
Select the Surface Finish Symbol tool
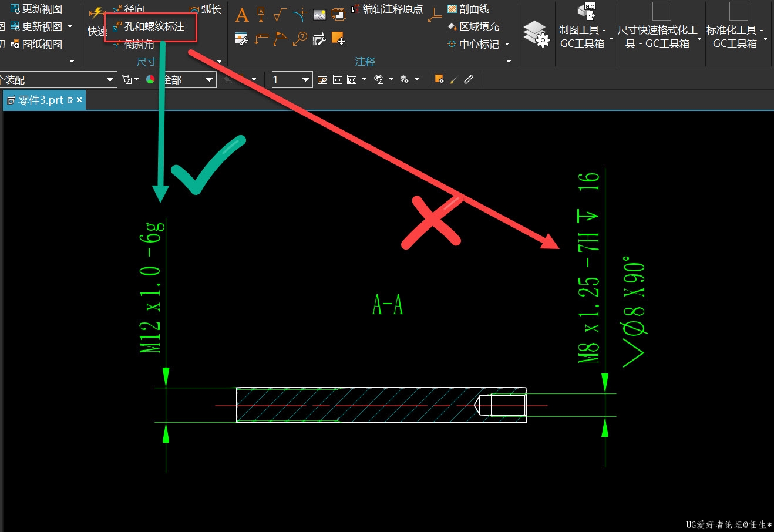pyautogui.click(x=280, y=15)
